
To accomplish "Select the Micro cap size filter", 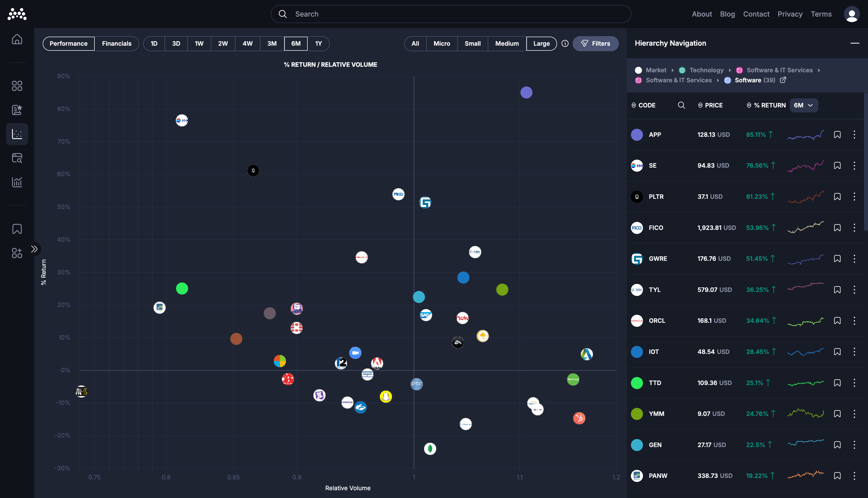I will click(x=442, y=43).
